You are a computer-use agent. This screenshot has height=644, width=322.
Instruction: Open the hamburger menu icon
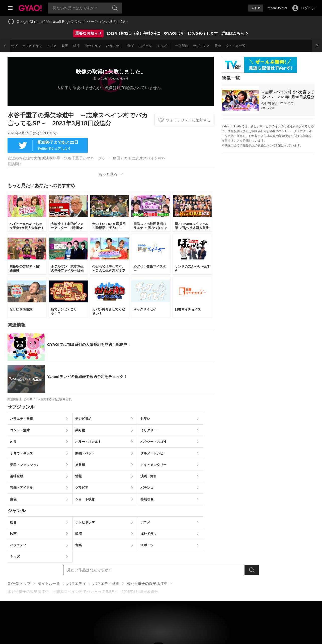coord(10,8)
